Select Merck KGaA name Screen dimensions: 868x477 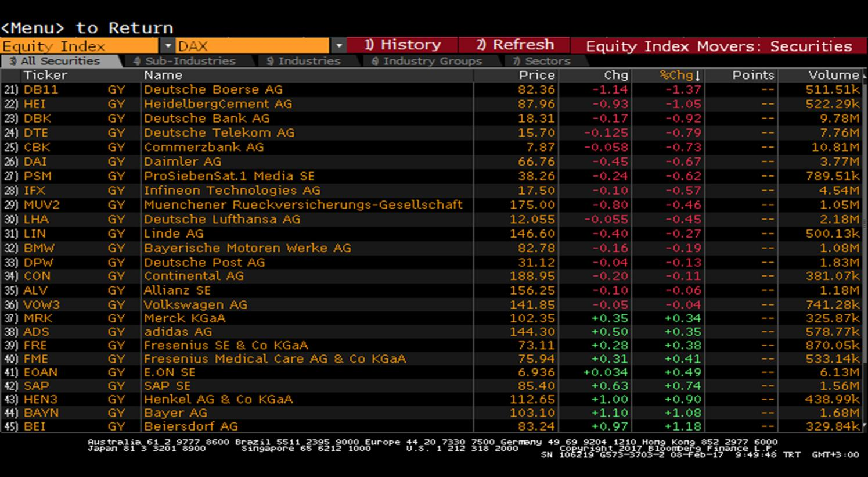185,318
